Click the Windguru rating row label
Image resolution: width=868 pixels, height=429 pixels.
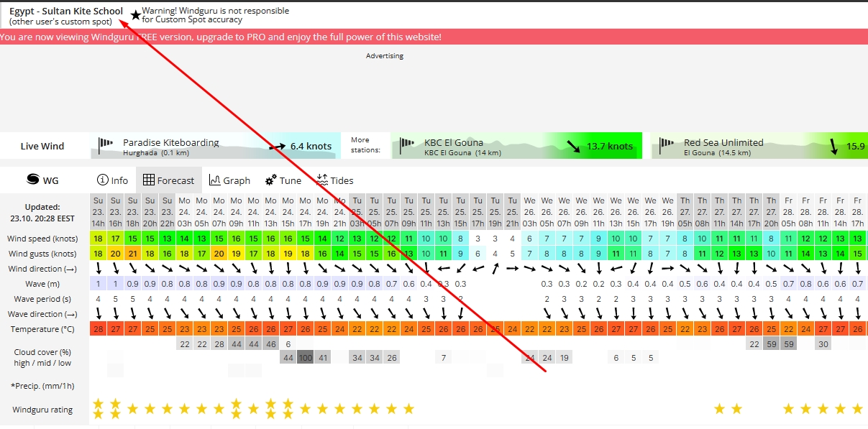(42, 410)
